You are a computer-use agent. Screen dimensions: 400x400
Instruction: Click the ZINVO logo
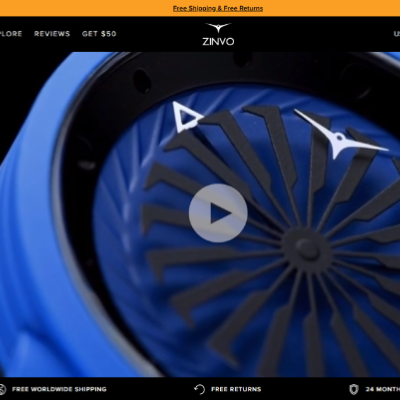pos(218,34)
